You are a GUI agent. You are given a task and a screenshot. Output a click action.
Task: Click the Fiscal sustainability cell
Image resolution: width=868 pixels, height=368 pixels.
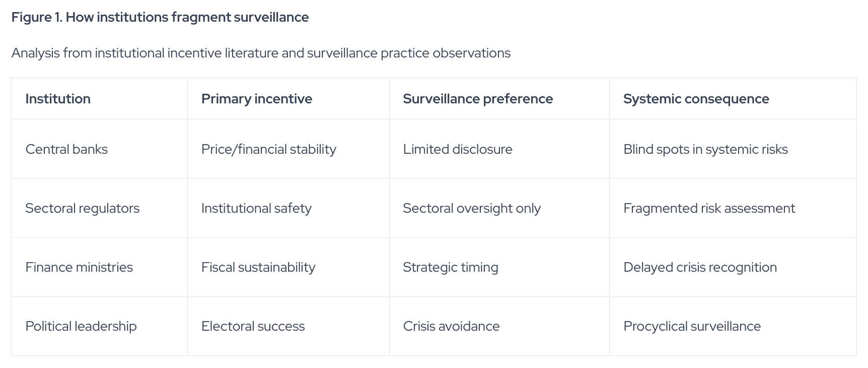(x=288, y=267)
